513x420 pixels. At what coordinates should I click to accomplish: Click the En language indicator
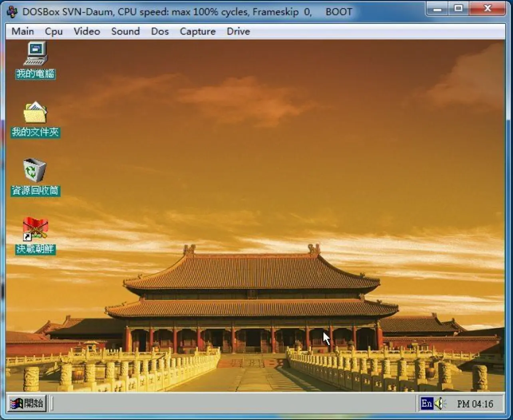427,403
